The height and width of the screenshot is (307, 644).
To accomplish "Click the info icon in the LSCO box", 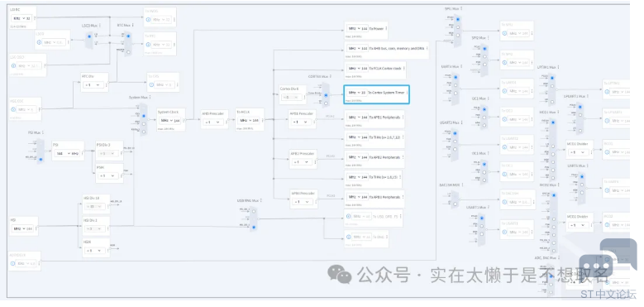I will [x=40, y=42].
